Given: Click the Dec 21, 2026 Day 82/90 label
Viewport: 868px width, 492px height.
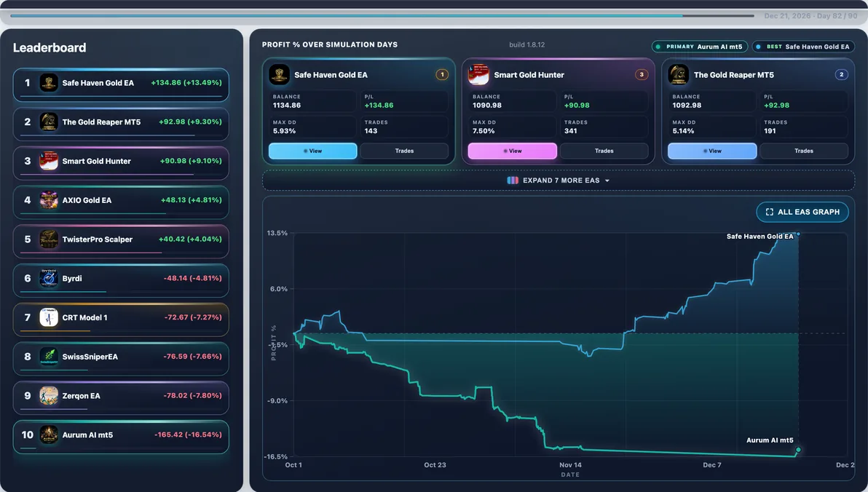Looking at the screenshot, I should point(811,16).
